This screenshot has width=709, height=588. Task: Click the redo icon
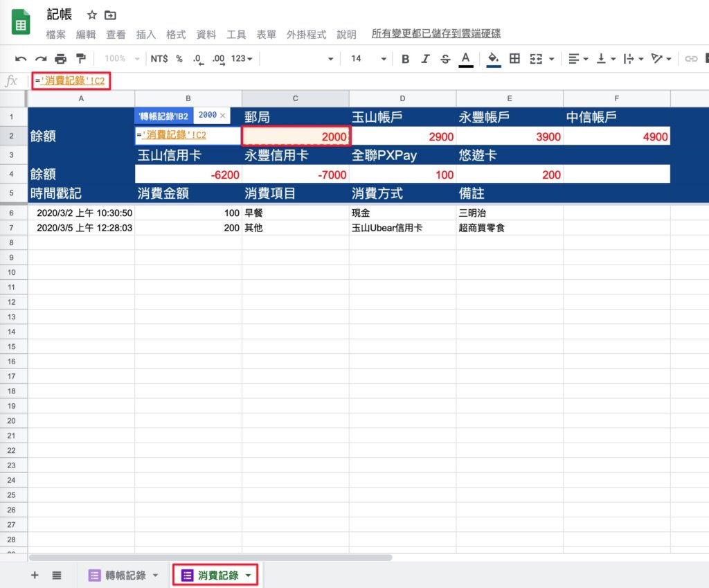(x=41, y=59)
